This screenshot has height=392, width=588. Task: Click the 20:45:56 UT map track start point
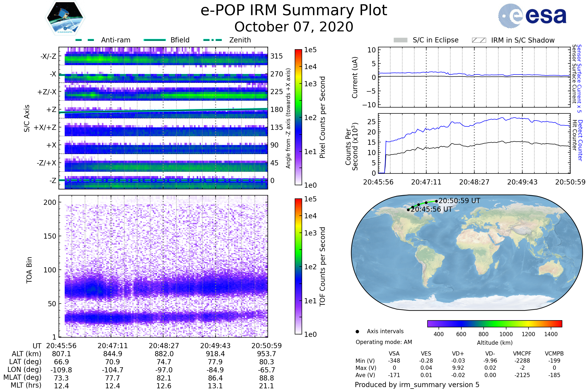(408, 210)
